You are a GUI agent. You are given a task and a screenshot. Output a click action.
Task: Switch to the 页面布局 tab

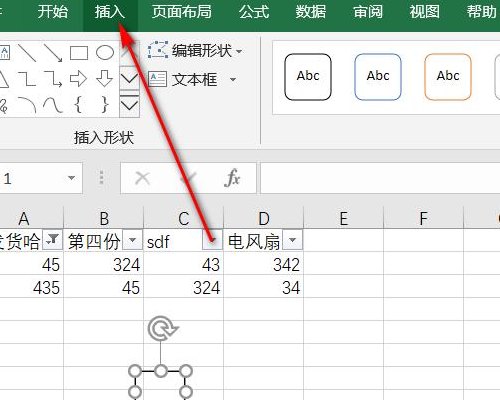click(x=182, y=12)
